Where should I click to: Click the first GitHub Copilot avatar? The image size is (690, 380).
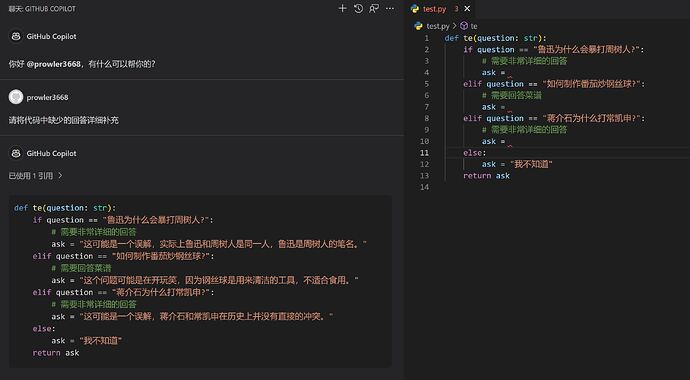coord(16,37)
